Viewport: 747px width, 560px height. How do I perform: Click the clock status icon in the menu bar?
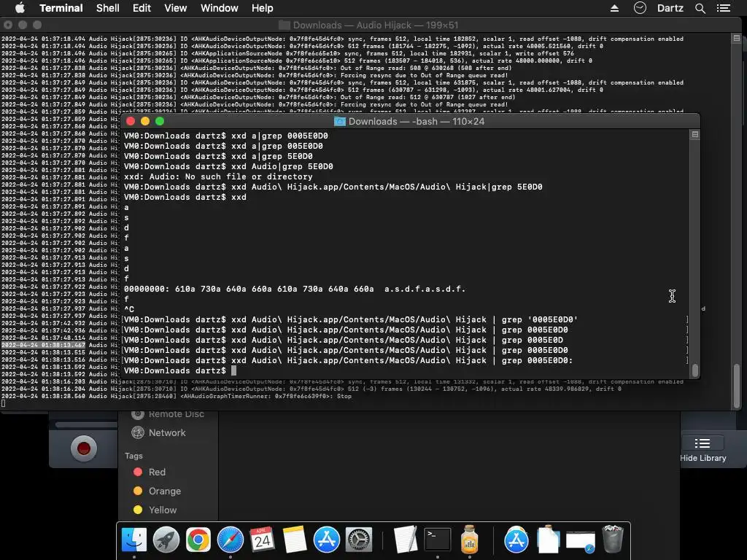click(640, 8)
